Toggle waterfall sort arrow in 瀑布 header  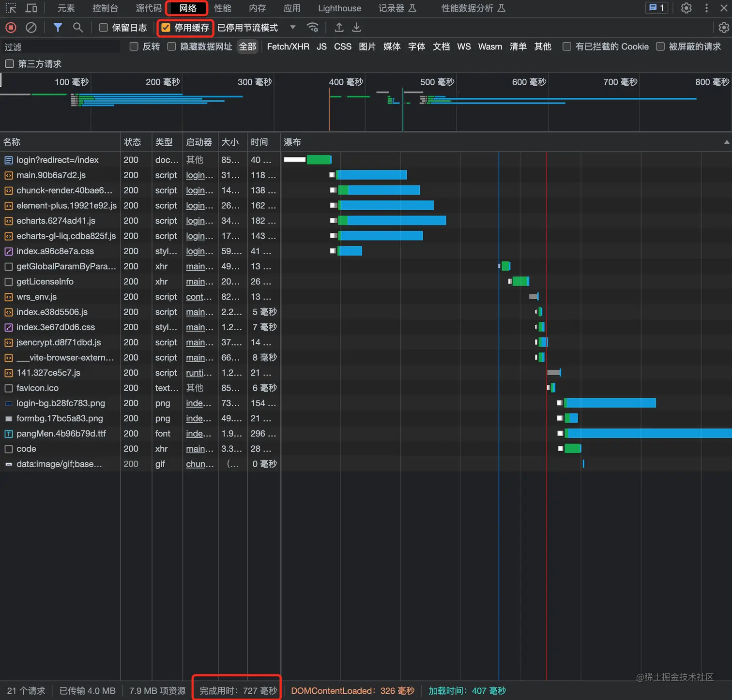726,142
